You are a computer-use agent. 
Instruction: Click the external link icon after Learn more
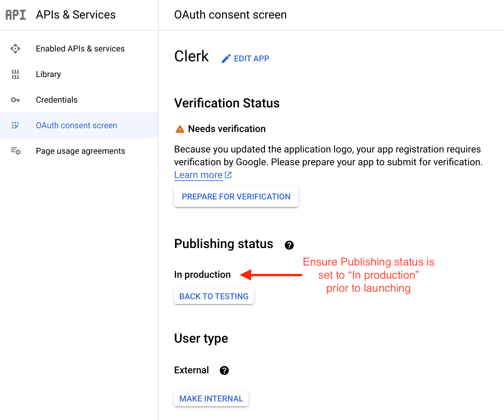click(228, 175)
